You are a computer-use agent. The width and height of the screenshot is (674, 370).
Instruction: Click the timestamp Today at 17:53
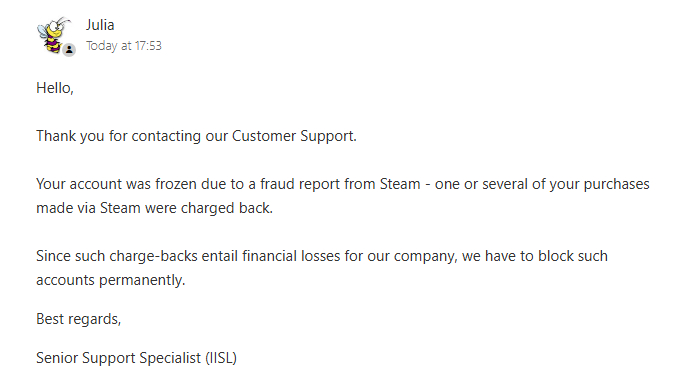point(124,46)
